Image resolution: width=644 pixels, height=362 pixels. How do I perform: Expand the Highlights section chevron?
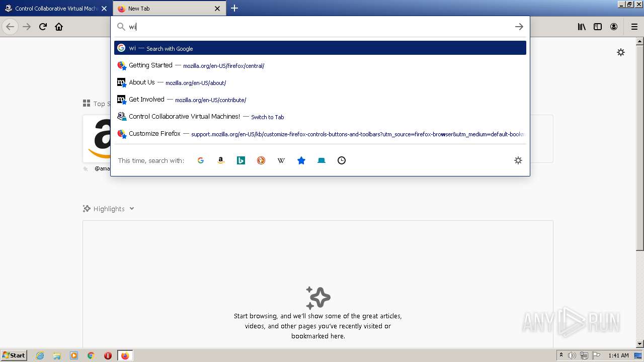[x=132, y=209]
